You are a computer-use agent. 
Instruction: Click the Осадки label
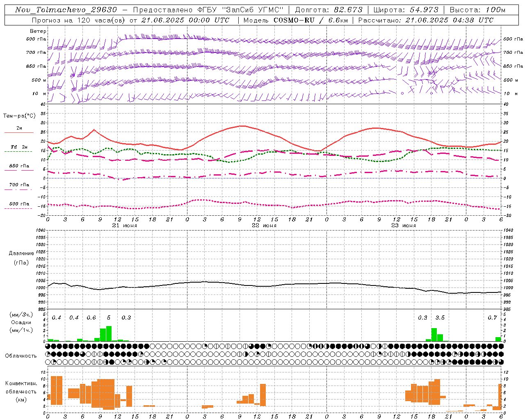21,322
